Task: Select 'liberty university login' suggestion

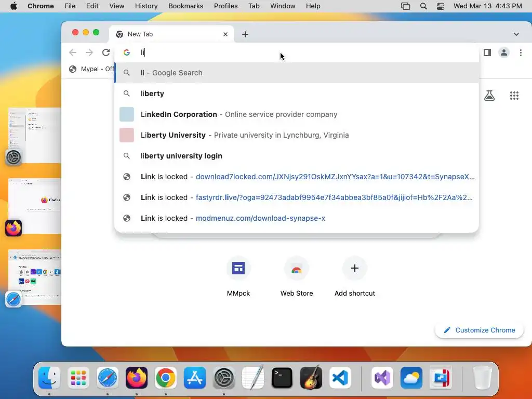Action: [x=297, y=156]
